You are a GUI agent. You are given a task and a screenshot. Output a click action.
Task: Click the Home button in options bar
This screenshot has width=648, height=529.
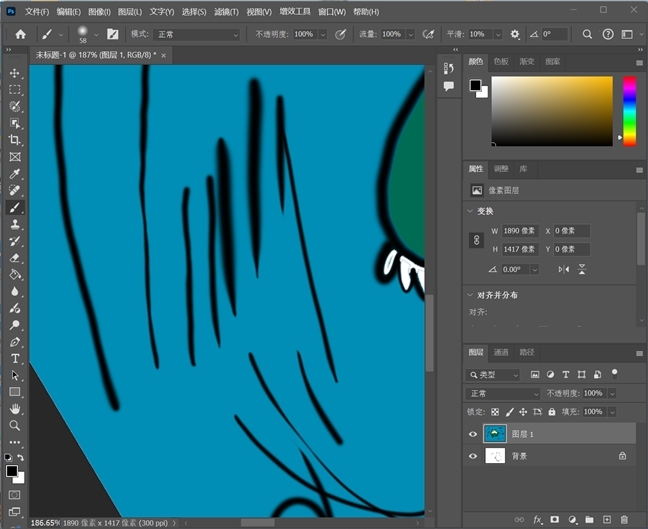[x=20, y=34]
